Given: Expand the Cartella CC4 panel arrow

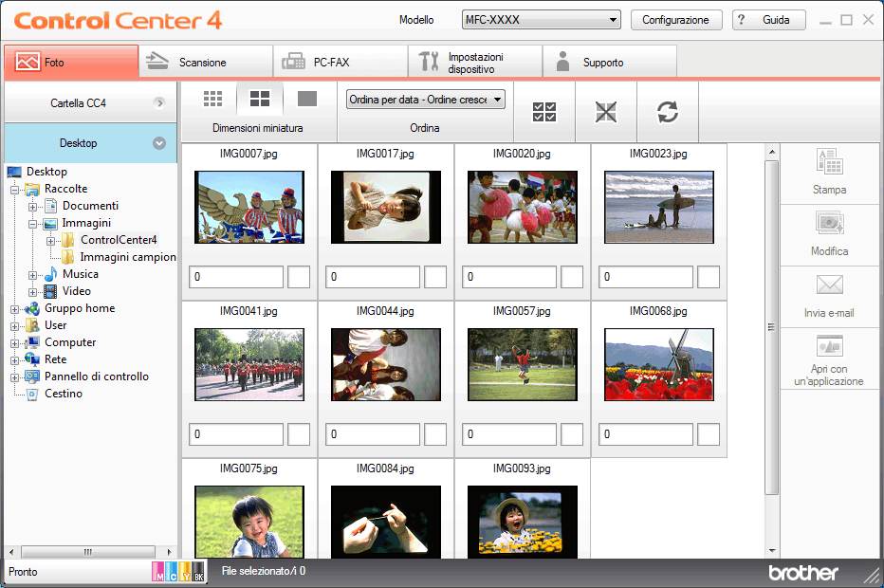Looking at the screenshot, I should tap(160, 103).
